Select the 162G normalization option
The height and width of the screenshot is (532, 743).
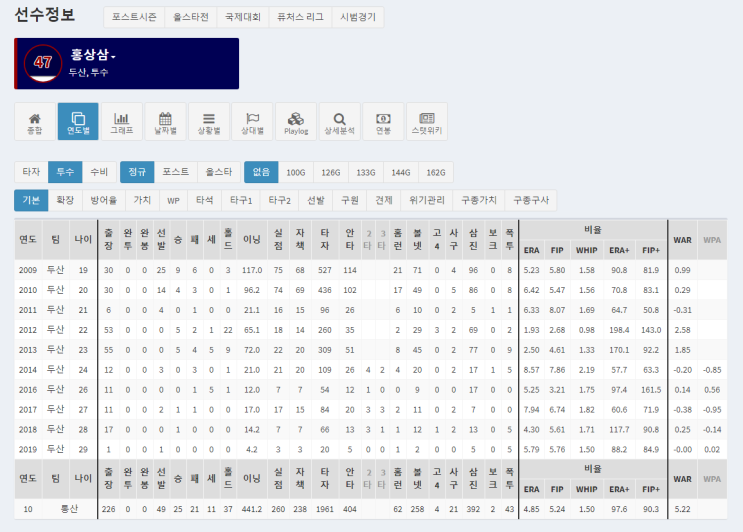pos(436,172)
